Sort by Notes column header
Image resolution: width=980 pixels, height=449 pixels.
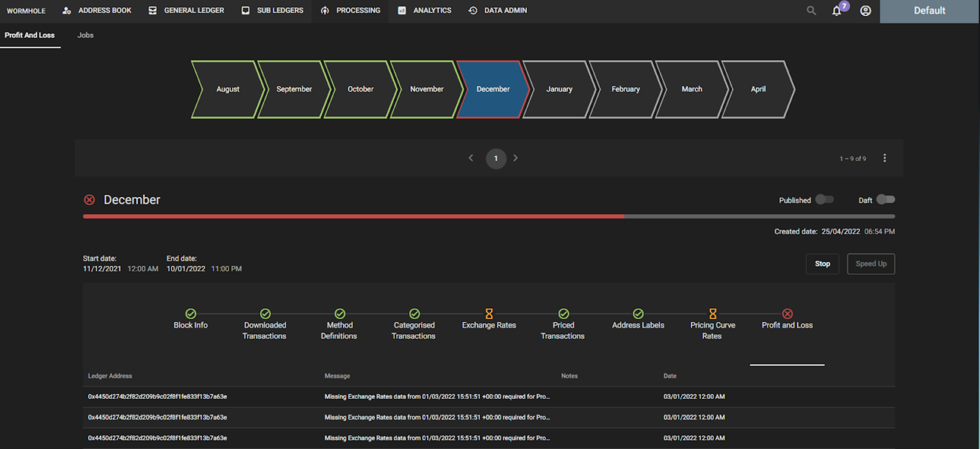(x=569, y=376)
